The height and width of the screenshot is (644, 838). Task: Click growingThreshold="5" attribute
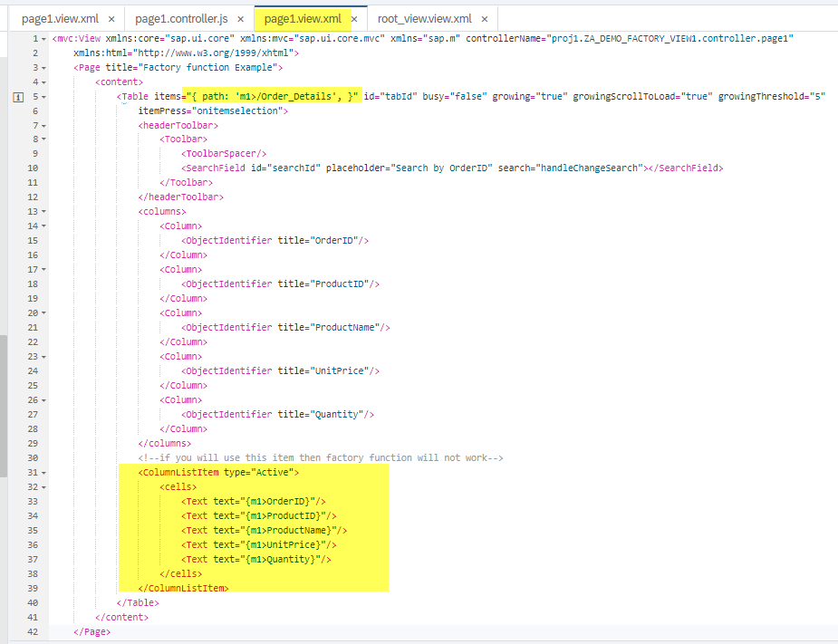tap(772, 96)
